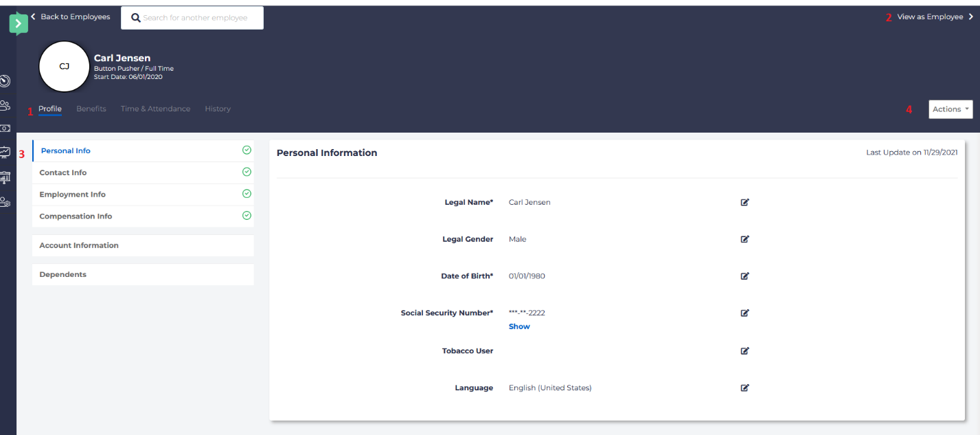
Task: Open the Reports chart icon in sidebar
Action: click(x=5, y=152)
